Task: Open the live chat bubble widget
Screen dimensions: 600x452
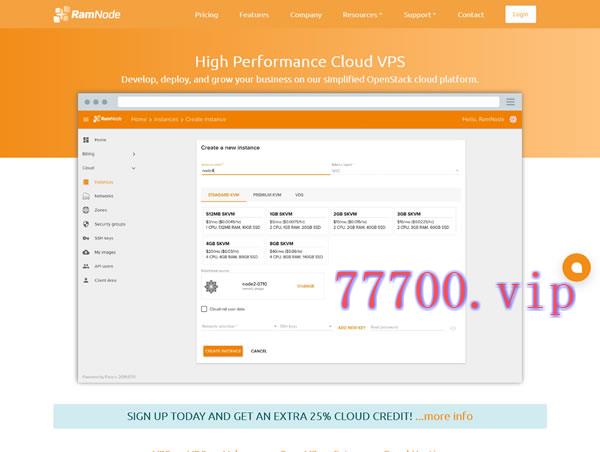Action: [576, 268]
